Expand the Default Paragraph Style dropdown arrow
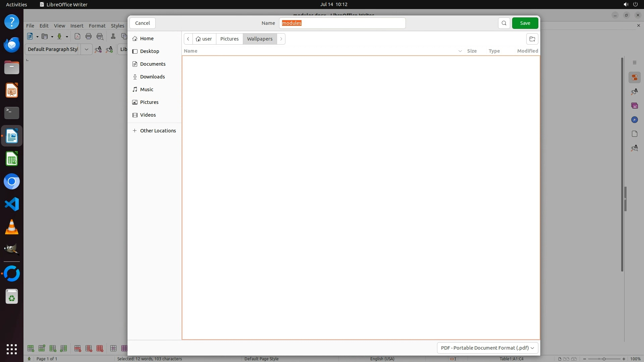 [86, 49]
